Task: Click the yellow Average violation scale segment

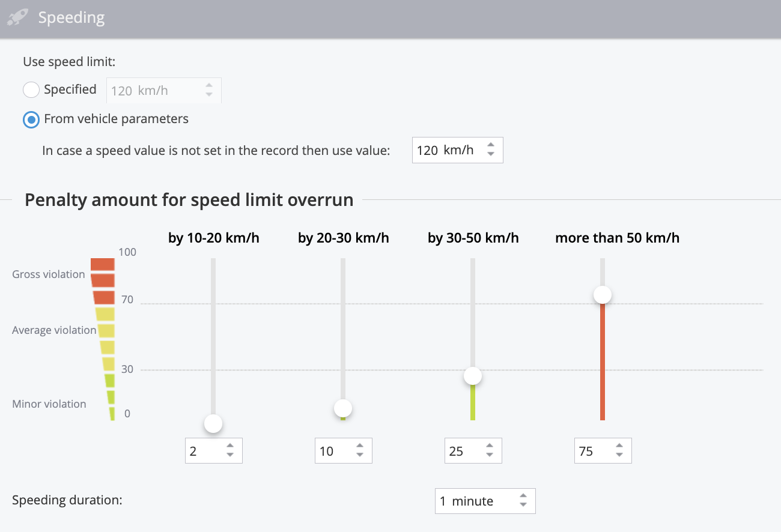Action: (106, 330)
